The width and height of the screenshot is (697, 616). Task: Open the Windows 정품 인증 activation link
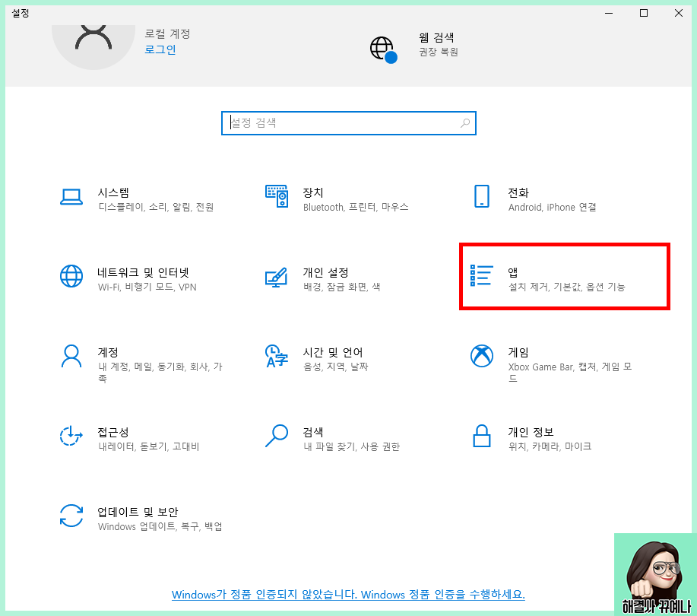click(x=348, y=594)
